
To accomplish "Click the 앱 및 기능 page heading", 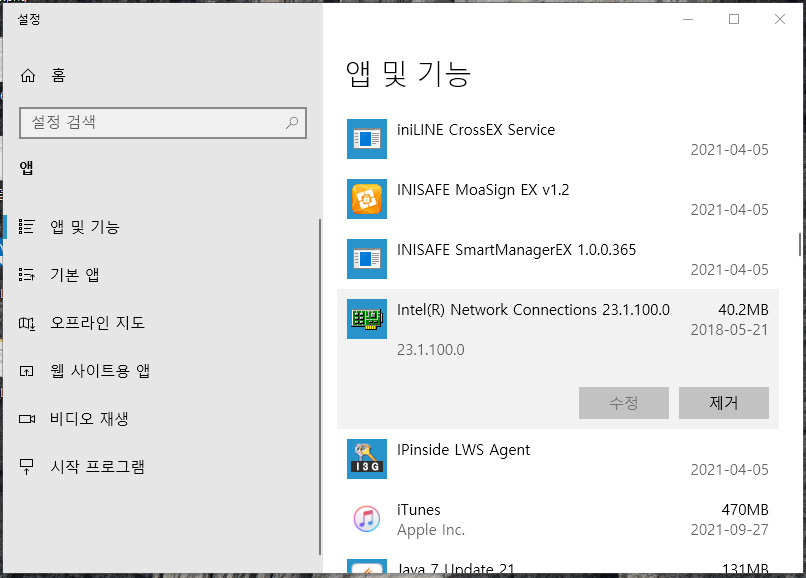I will pyautogui.click(x=409, y=74).
